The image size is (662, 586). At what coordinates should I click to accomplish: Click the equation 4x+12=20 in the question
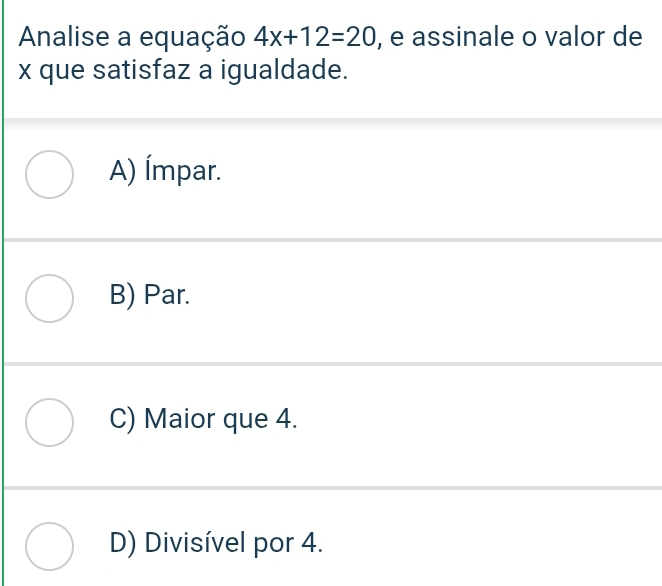(316, 38)
